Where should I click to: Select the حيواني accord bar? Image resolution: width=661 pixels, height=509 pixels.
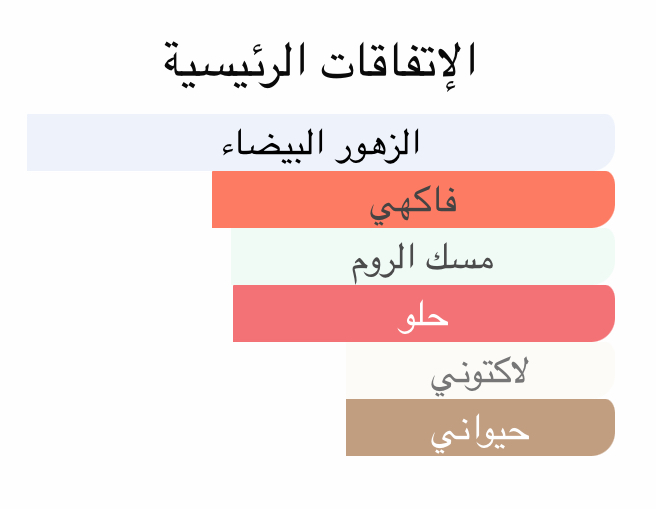tap(479, 428)
